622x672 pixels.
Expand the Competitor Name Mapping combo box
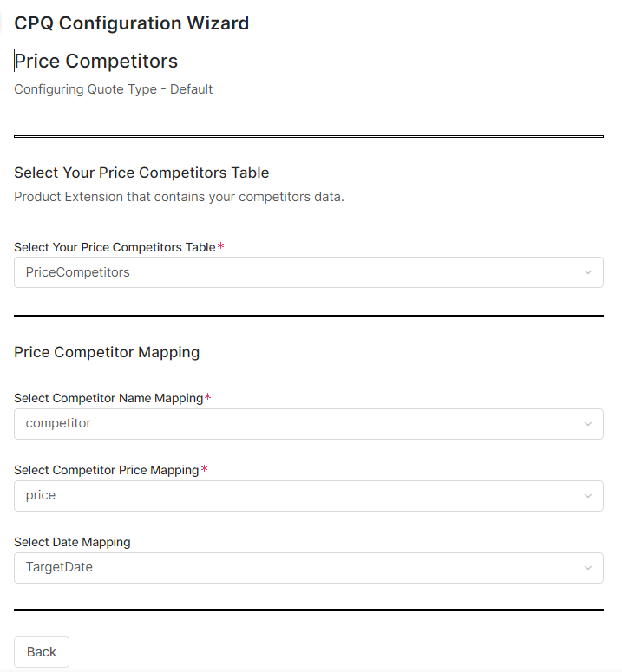point(308,424)
